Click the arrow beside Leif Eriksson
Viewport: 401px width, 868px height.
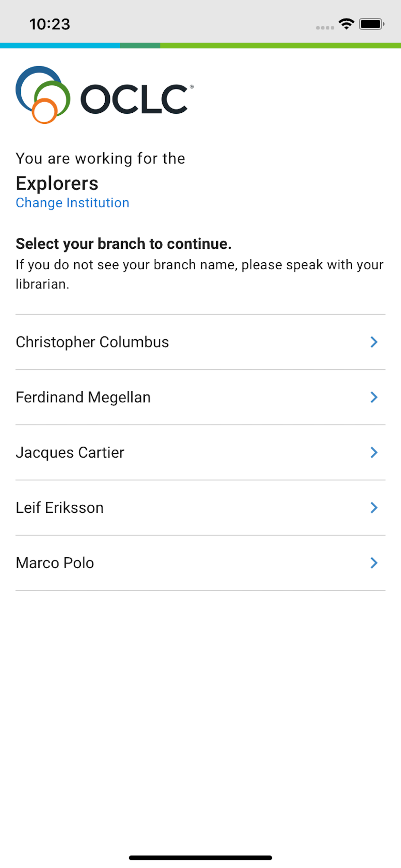[374, 508]
